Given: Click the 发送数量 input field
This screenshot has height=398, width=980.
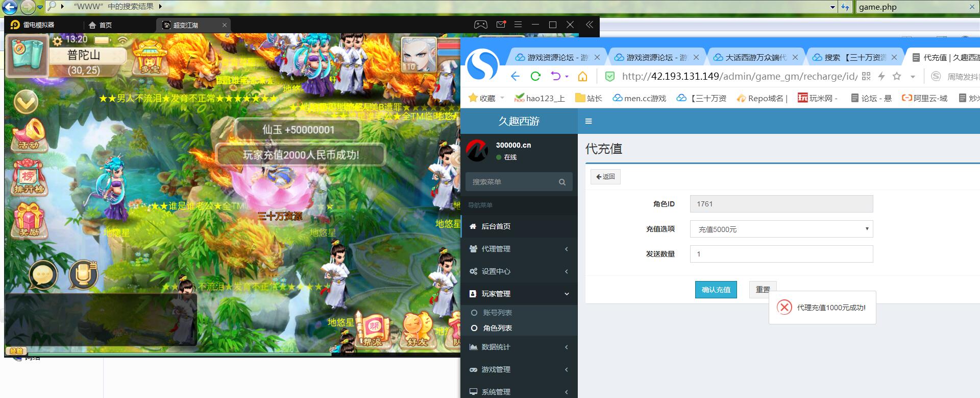Looking at the screenshot, I should (x=781, y=254).
